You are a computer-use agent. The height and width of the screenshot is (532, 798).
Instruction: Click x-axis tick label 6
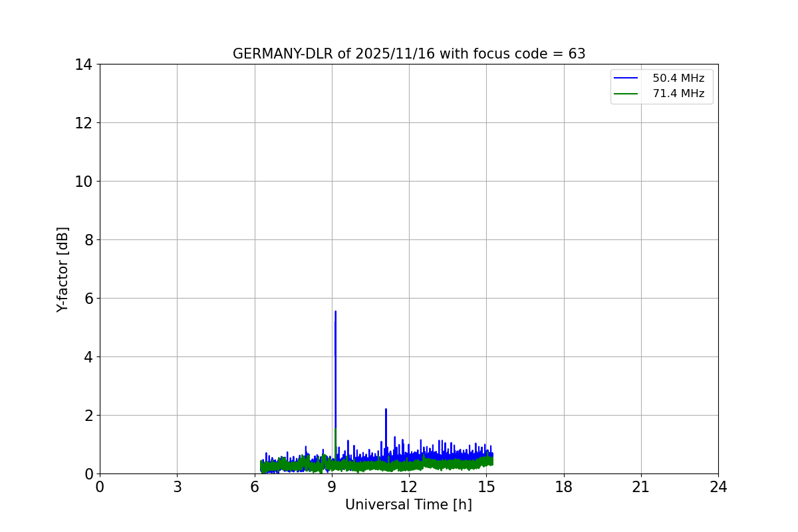pyautogui.click(x=255, y=487)
